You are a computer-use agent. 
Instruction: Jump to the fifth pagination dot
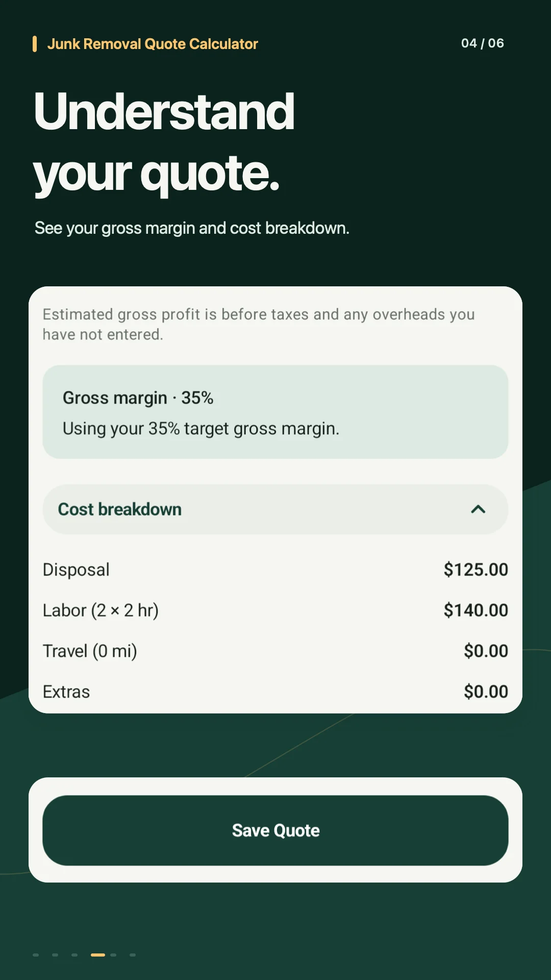(x=113, y=955)
